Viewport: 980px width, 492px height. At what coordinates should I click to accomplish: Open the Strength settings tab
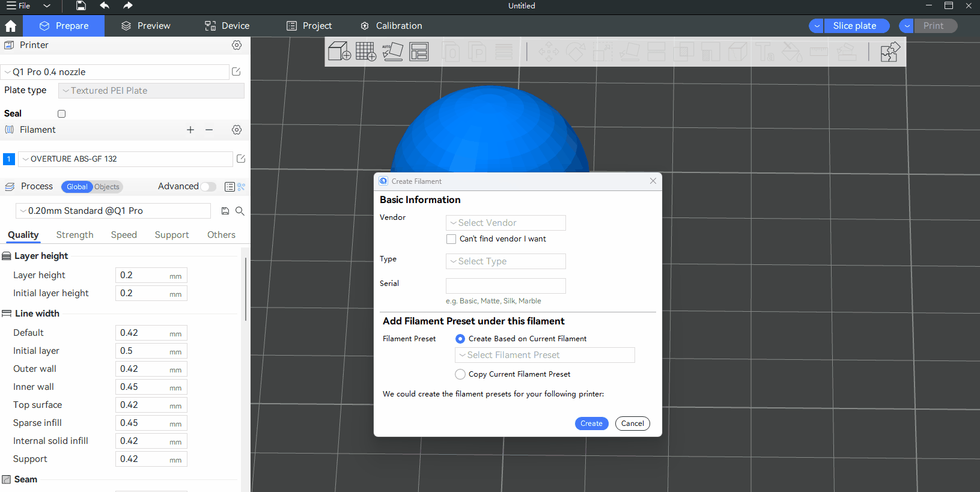[x=75, y=235]
